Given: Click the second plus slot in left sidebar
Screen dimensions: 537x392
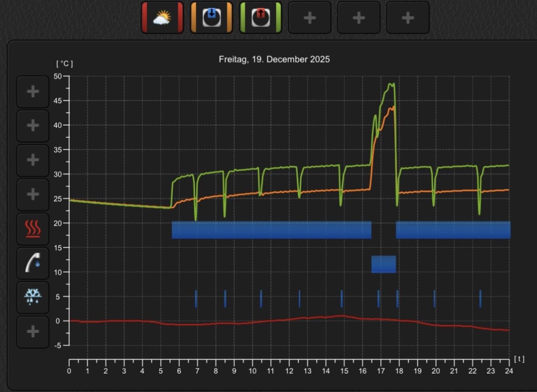Looking at the screenshot, I should [x=33, y=125].
